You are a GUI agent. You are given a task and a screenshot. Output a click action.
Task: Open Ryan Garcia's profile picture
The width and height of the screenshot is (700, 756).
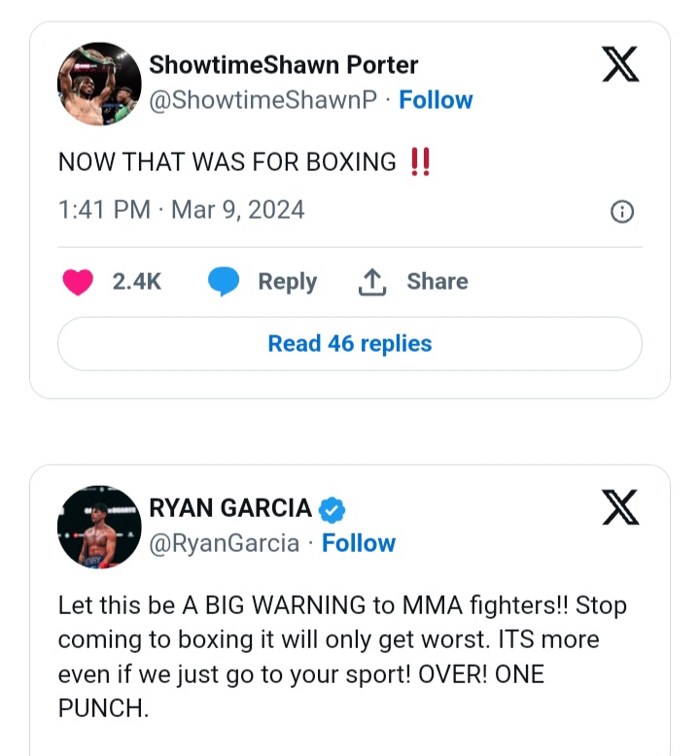99,527
